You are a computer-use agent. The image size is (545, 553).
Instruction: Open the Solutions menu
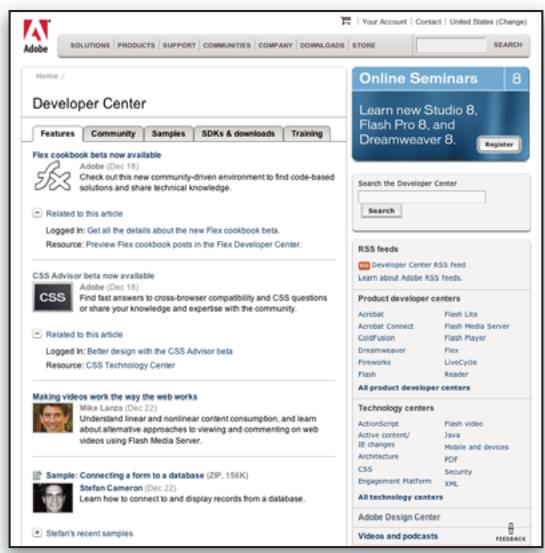90,45
